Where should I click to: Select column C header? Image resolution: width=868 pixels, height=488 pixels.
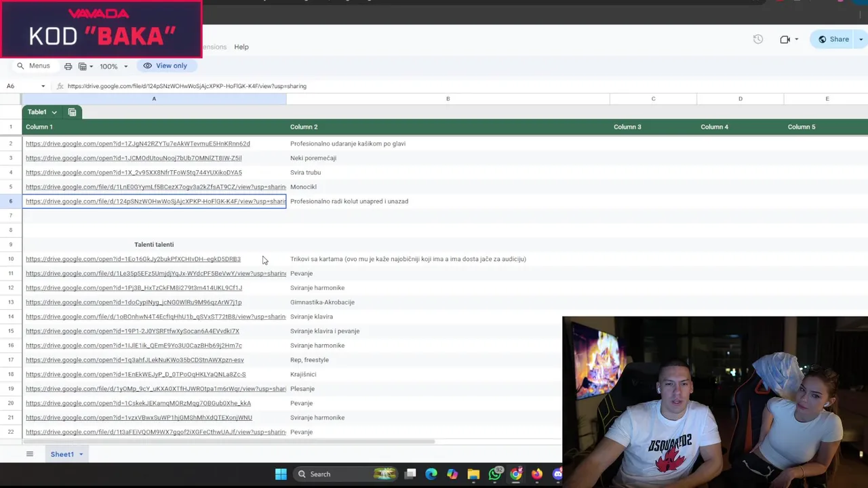(x=653, y=99)
